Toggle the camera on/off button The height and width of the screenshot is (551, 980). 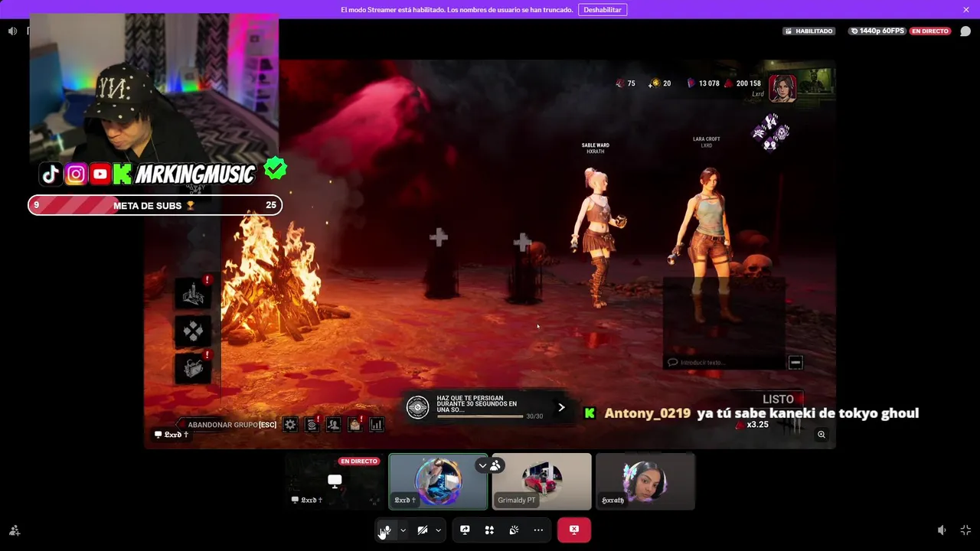click(422, 530)
